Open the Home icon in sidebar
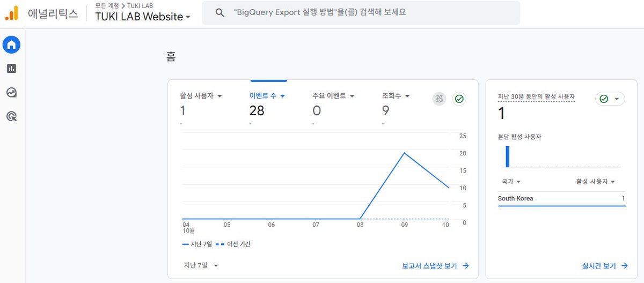644x283 pixels. [11, 45]
